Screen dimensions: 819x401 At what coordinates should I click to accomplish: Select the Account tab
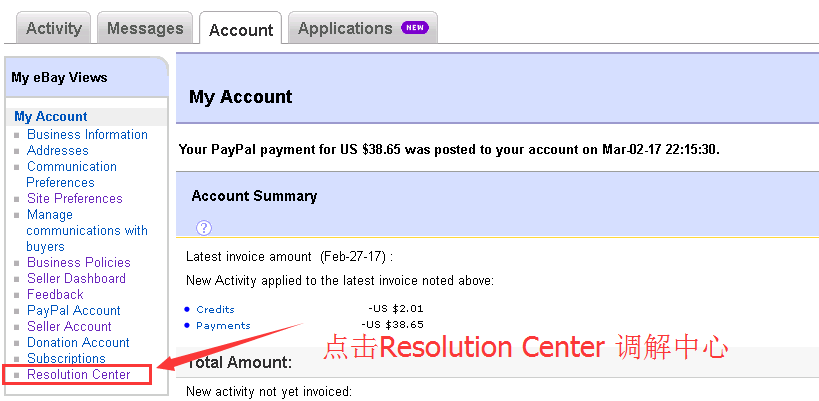[x=241, y=30]
